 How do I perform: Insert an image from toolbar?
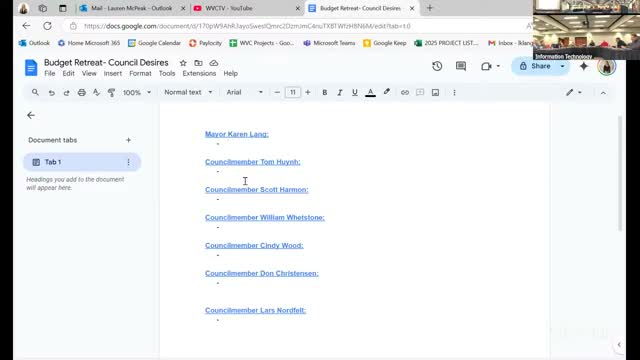[436, 93]
